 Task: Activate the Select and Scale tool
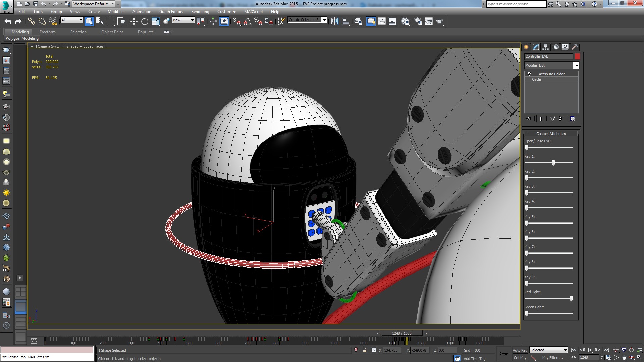156,21
